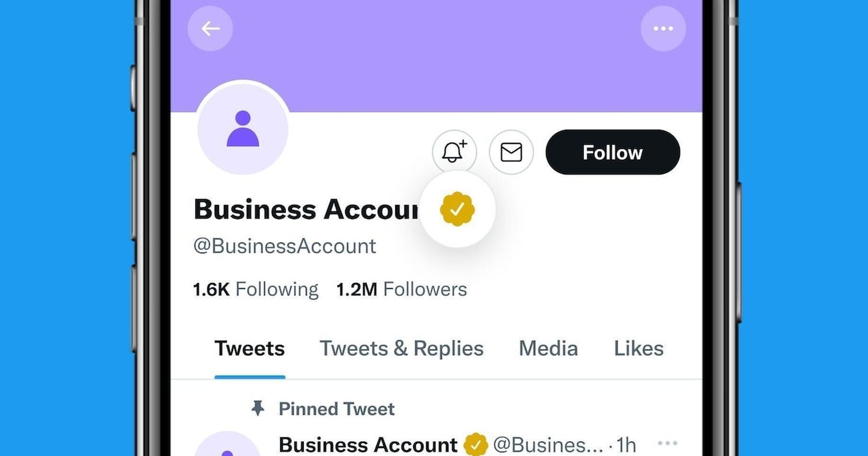
Task: Open Business Account name in pinned tweet
Action: pos(368,445)
